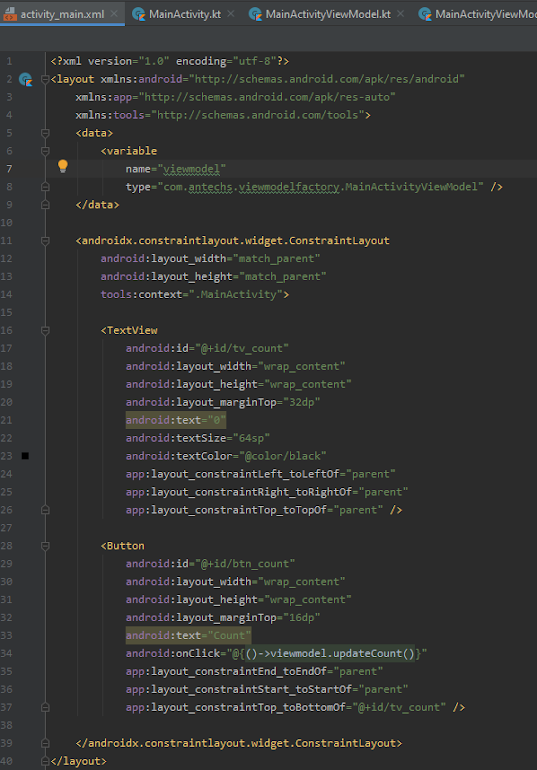Click the highlighted android:text="0" attribute
Image resolution: width=537 pixels, height=770 pixels.
pos(176,420)
